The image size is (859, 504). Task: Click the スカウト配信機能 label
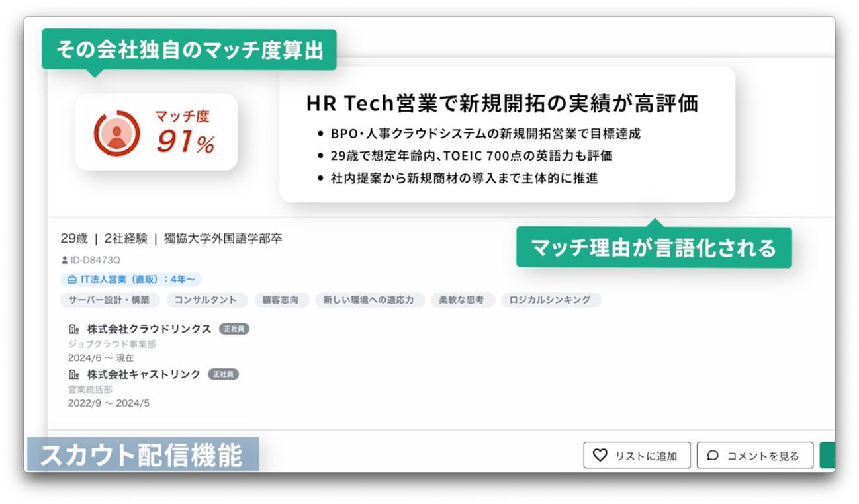point(142,455)
